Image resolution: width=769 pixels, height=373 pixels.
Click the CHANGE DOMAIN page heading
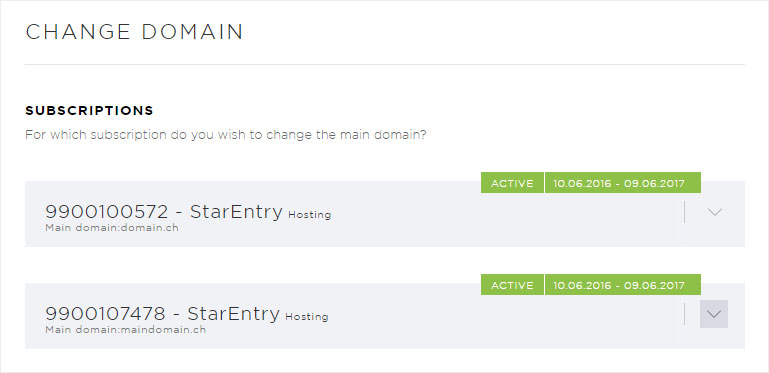click(134, 32)
